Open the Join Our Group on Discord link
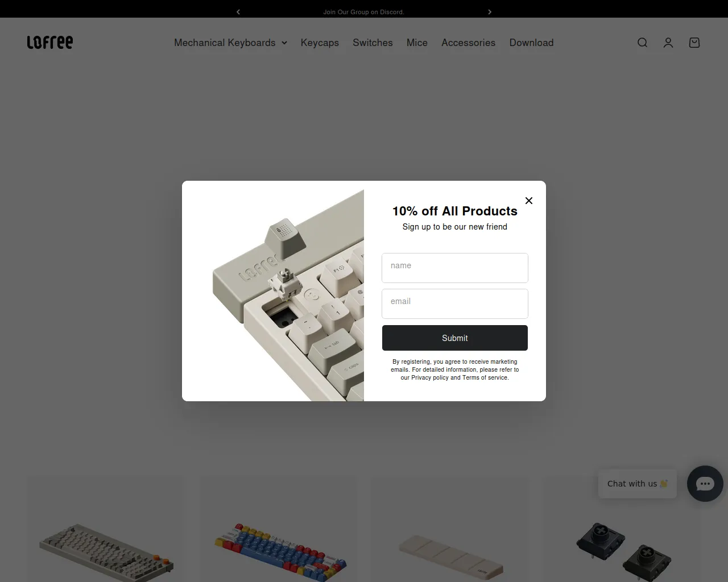The width and height of the screenshot is (728, 582). (x=364, y=12)
